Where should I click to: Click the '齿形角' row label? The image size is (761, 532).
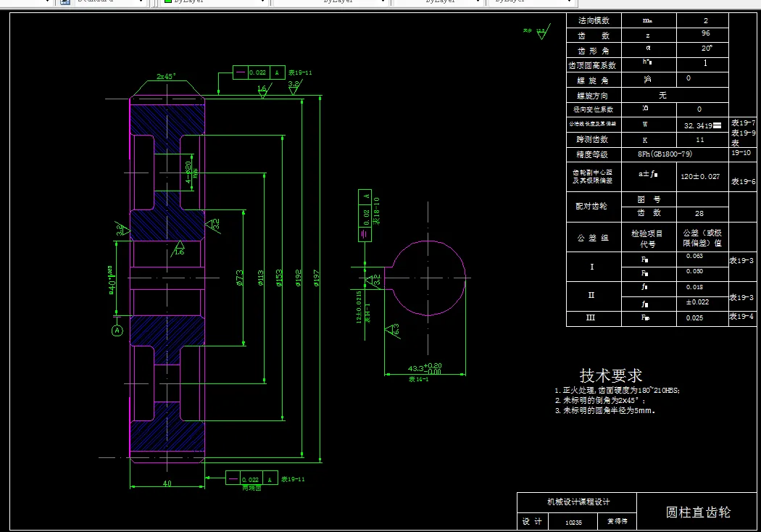593,51
